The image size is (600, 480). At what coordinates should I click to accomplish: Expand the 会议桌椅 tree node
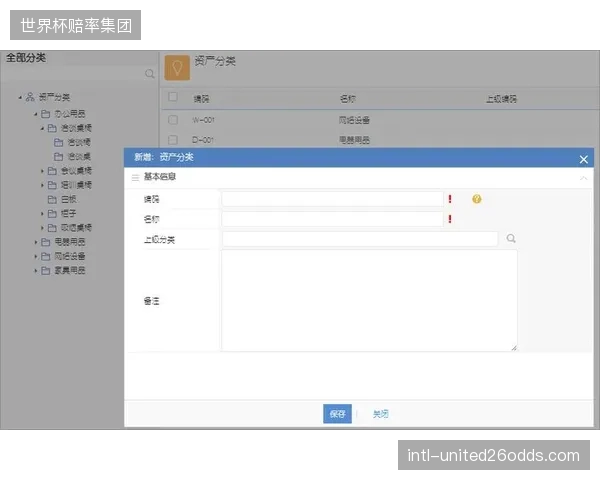click(x=42, y=171)
